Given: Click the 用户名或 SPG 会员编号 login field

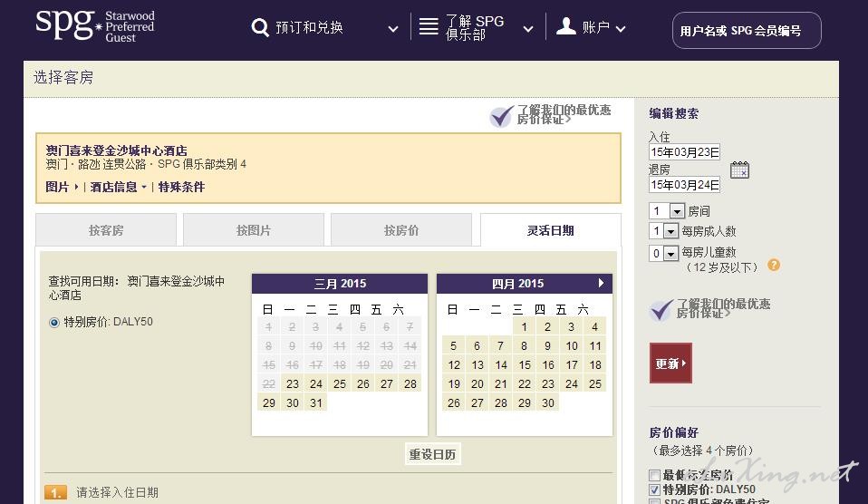Looking at the screenshot, I should tap(747, 31).
